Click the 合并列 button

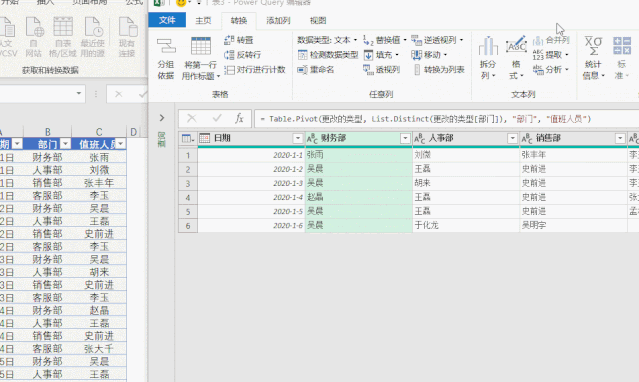551,40
